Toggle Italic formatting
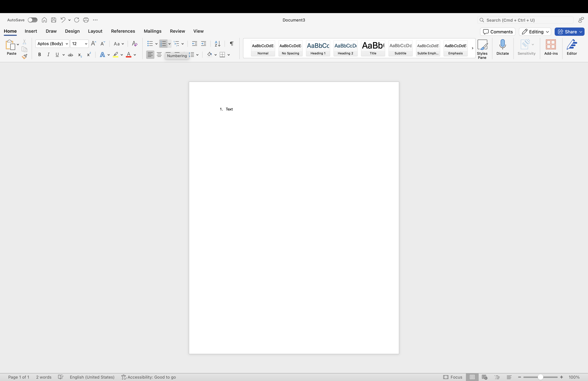The width and height of the screenshot is (588, 381). tap(48, 55)
